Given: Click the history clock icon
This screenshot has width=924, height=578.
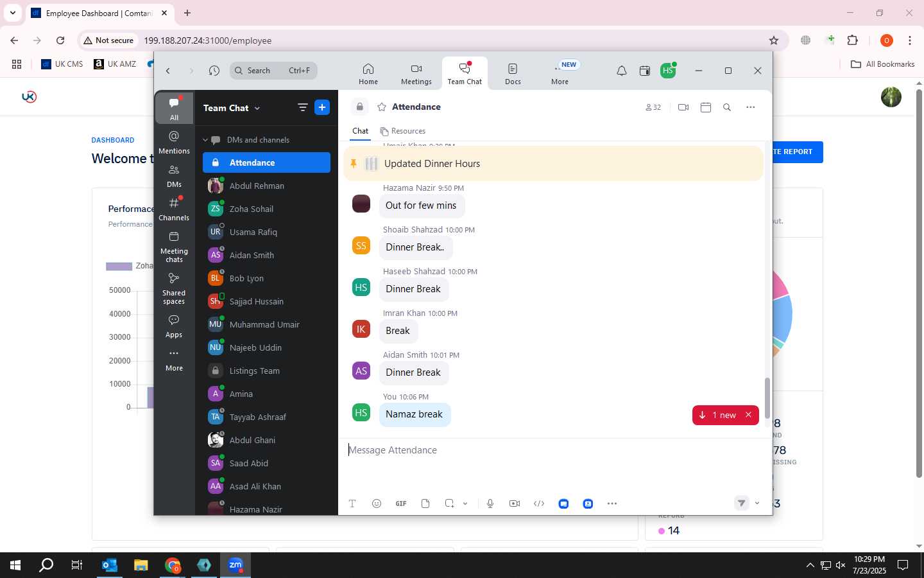Looking at the screenshot, I should (214, 71).
